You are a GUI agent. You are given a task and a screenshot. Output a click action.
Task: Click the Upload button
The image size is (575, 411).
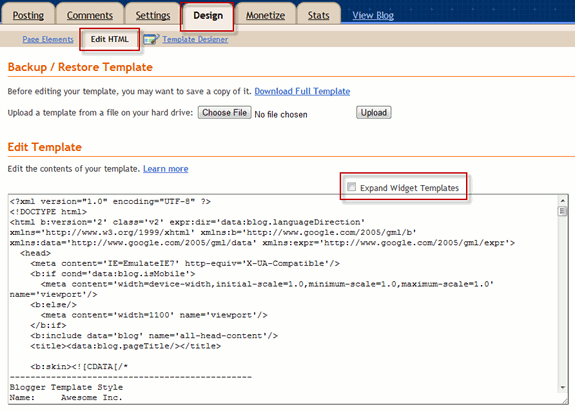click(x=374, y=113)
